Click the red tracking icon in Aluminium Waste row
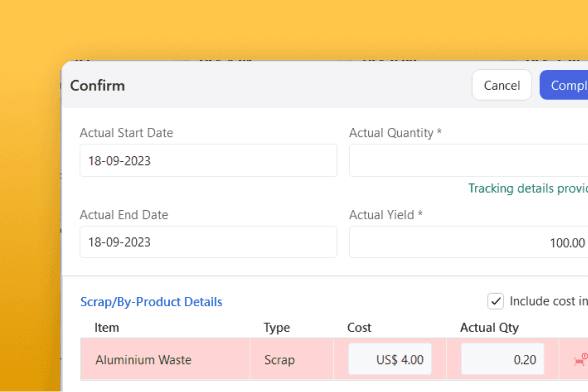This screenshot has height=392, width=588. (x=581, y=359)
